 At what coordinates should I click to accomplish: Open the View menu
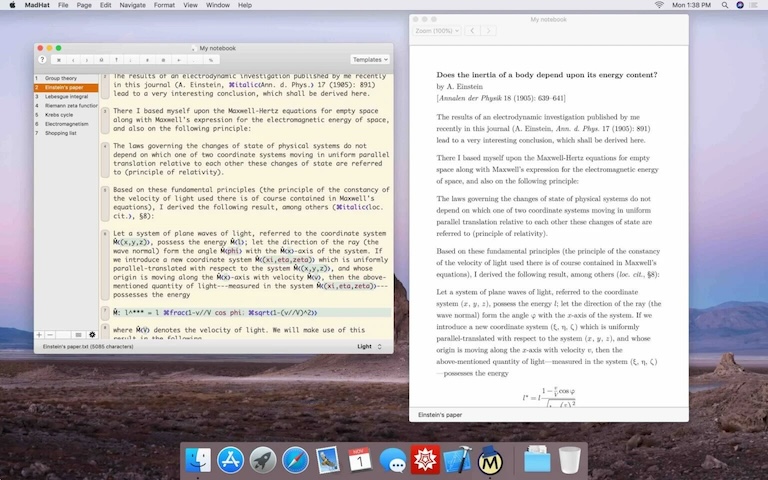click(190, 5)
